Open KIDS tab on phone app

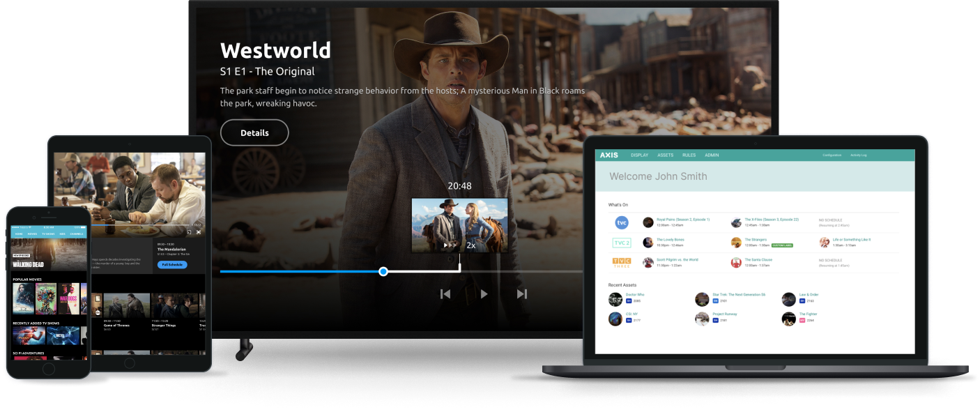pyautogui.click(x=63, y=234)
